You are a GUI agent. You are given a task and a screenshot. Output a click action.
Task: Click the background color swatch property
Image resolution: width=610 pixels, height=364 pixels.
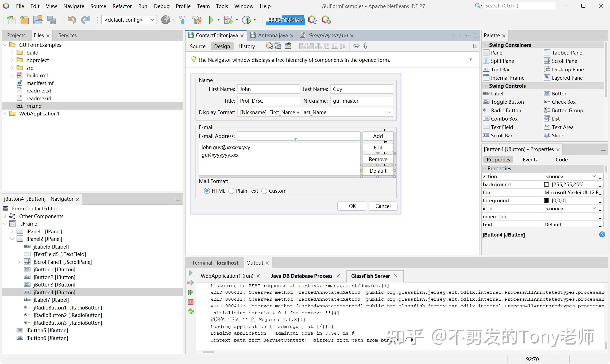click(546, 184)
